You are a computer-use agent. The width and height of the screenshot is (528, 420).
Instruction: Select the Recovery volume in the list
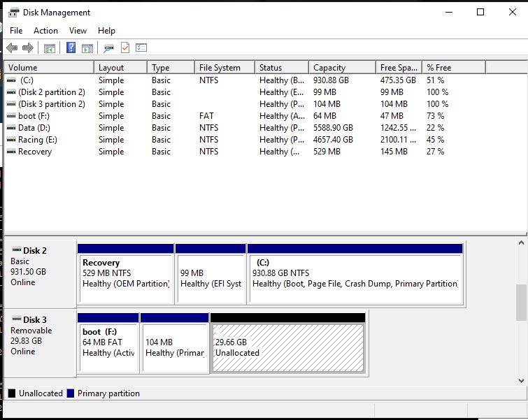coord(245,152)
